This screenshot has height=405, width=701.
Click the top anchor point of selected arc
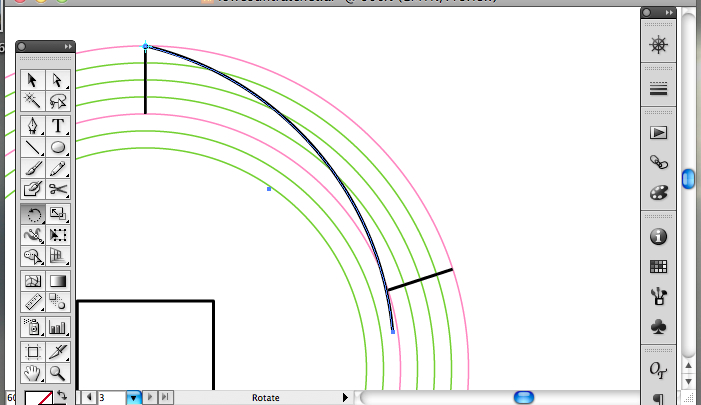(x=145, y=46)
